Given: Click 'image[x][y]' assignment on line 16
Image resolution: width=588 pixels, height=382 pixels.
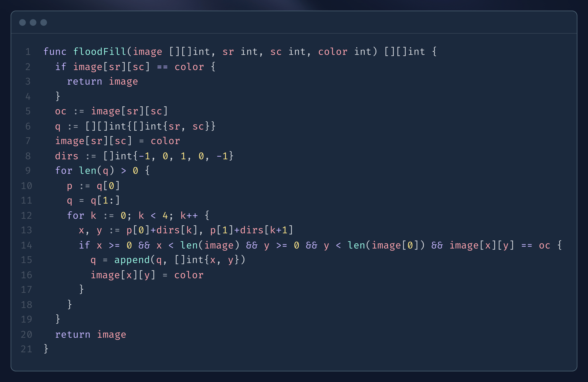Looking at the screenshot, I should 123,275.
